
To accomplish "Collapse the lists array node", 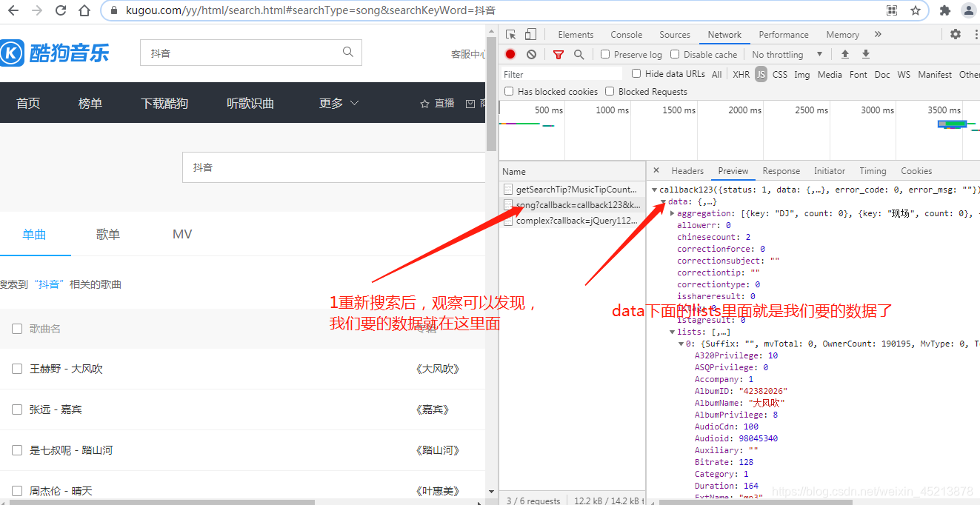I will [673, 332].
